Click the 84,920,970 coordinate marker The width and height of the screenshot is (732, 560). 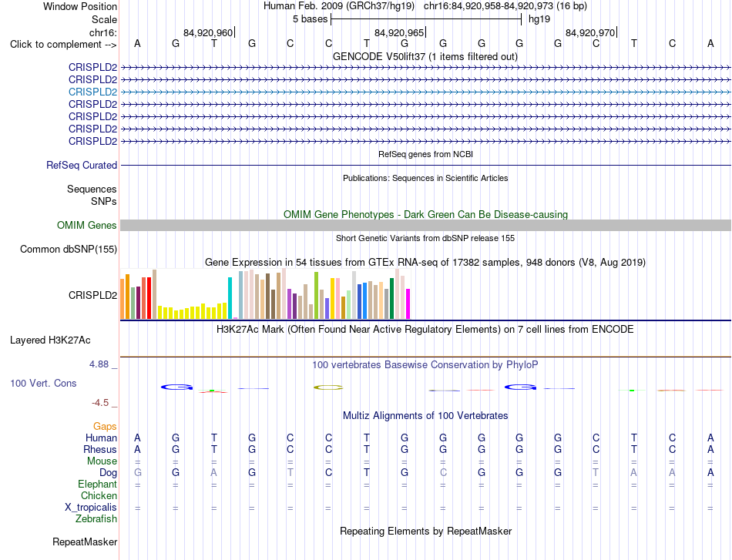tap(590, 32)
